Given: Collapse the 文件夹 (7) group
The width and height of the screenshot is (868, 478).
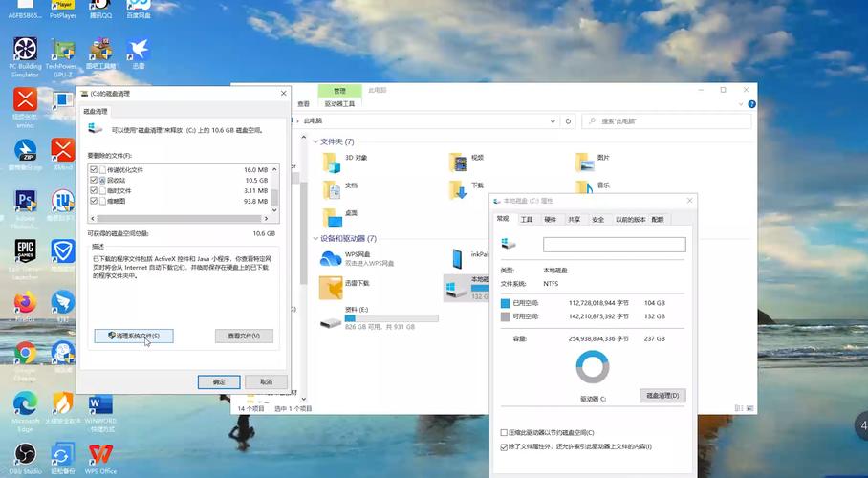Looking at the screenshot, I should click(x=315, y=141).
